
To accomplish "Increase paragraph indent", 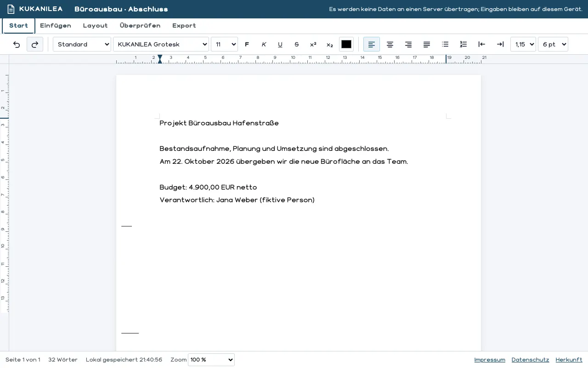I will coord(500,44).
